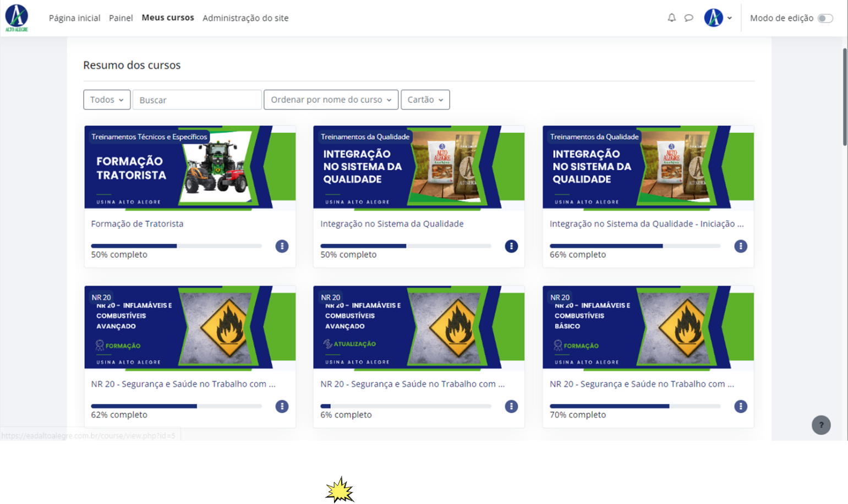Select Meus cursos in the navigation bar
This screenshot has height=504, width=848.
click(168, 17)
